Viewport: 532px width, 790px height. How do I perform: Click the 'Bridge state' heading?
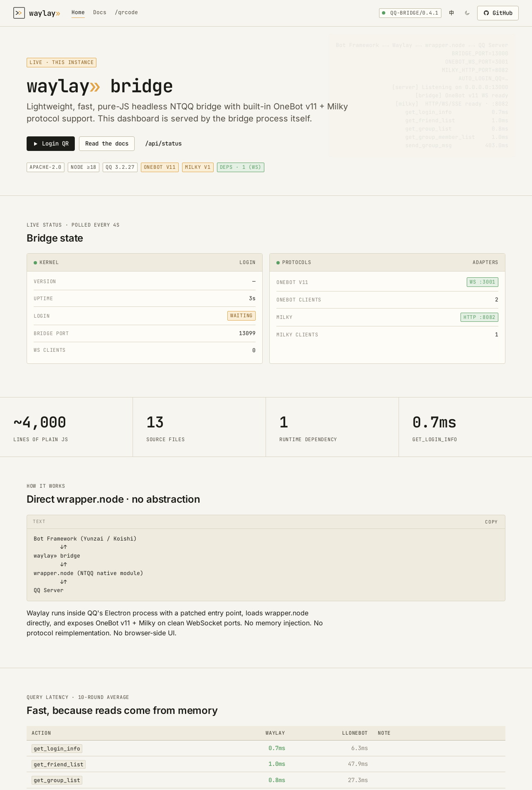tap(55, 238)
